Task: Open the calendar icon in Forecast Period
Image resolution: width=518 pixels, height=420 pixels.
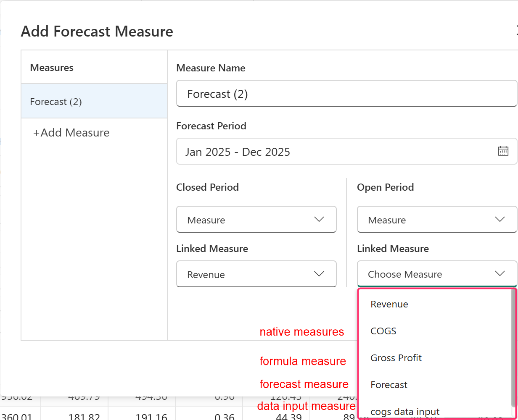Action: pos(503,151)
